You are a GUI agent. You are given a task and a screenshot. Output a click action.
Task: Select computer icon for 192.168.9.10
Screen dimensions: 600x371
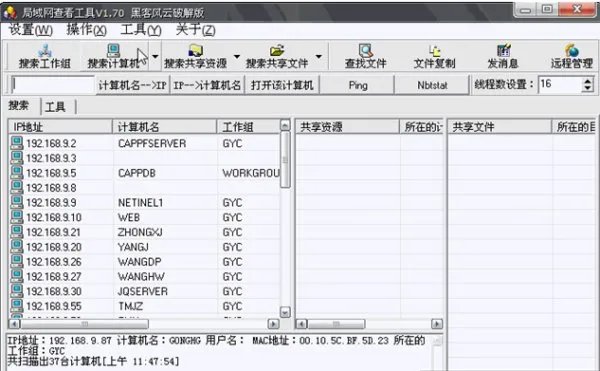[x=16, y=217]
